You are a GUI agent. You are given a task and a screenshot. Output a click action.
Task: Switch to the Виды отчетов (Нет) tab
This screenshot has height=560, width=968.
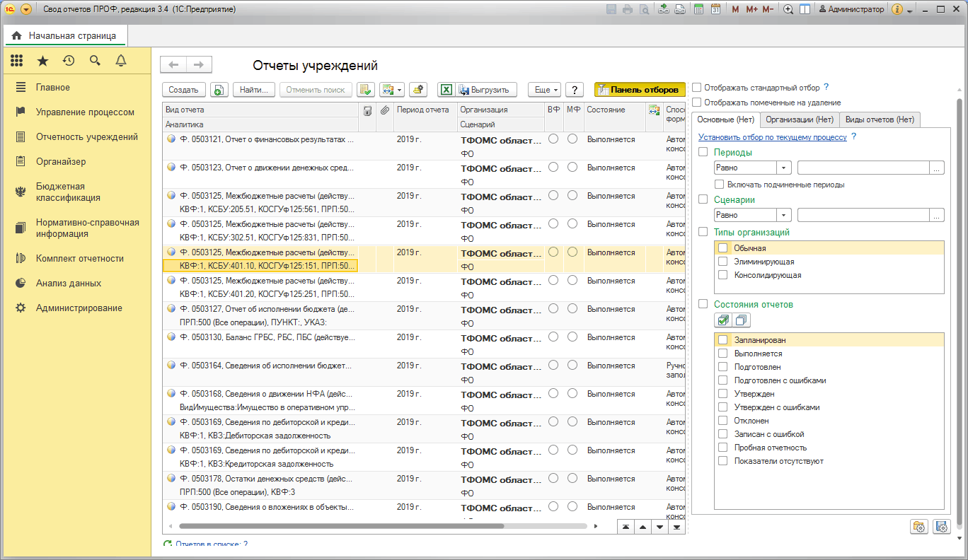pyautogui.click(x=880, y=120)
